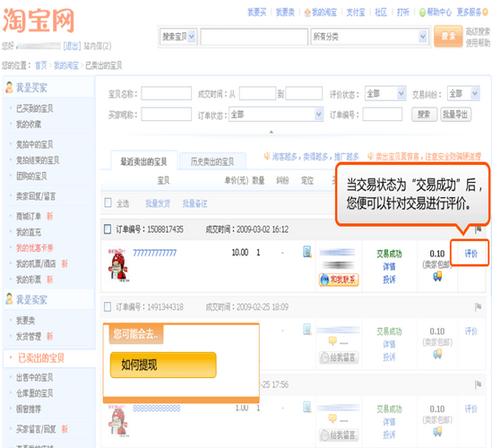
Task: Open the 订单状态 dropdown
Action: (276, 114)
